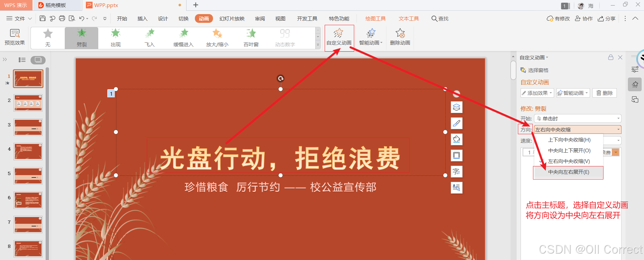Open the Preview Effect (预览效果) button
The width and height of the screenshot is (644, 260).
tap(15, 37)
